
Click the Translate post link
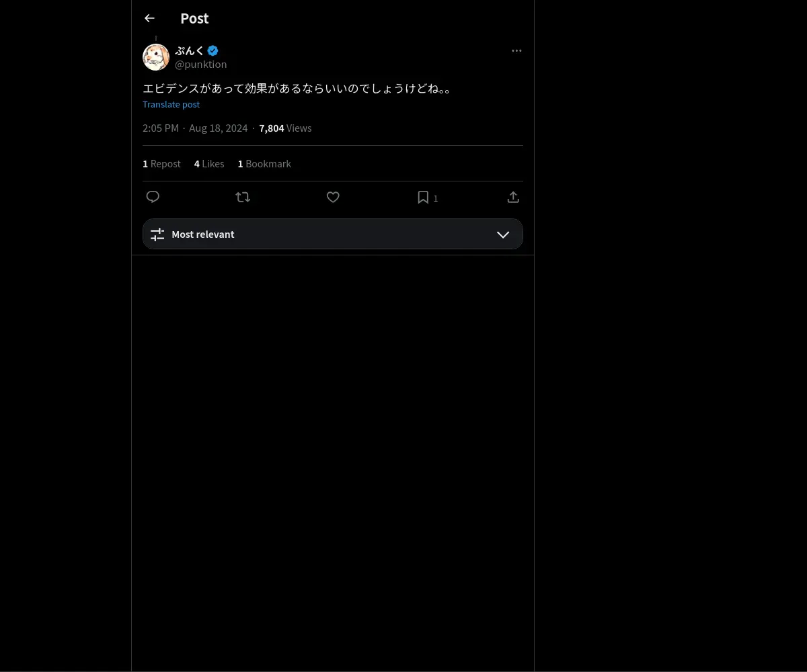tap(171, 104)
